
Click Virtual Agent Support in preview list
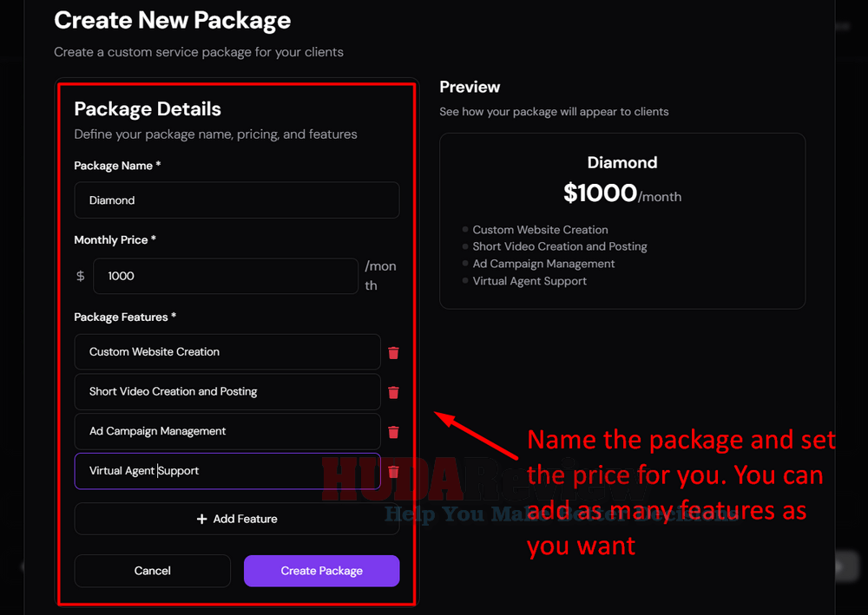529,281
